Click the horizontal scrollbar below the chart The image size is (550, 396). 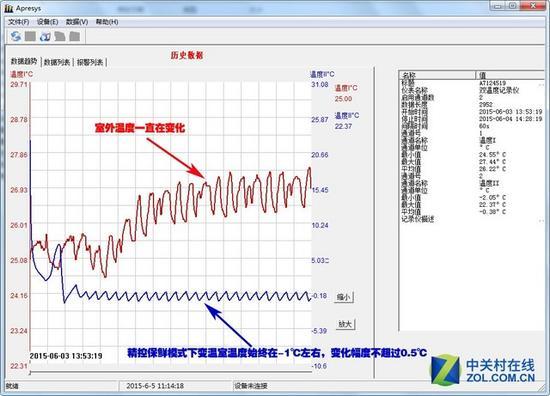171,371
